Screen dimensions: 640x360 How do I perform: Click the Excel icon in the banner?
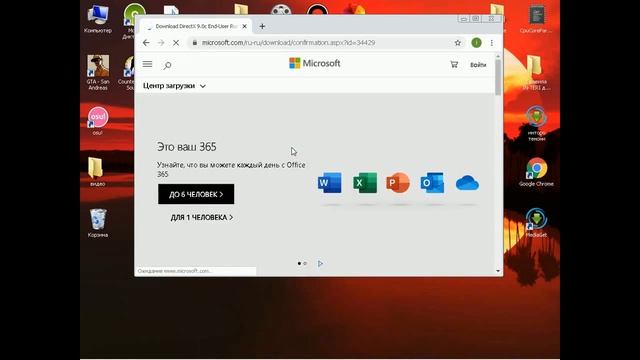(x=365, y=183)
